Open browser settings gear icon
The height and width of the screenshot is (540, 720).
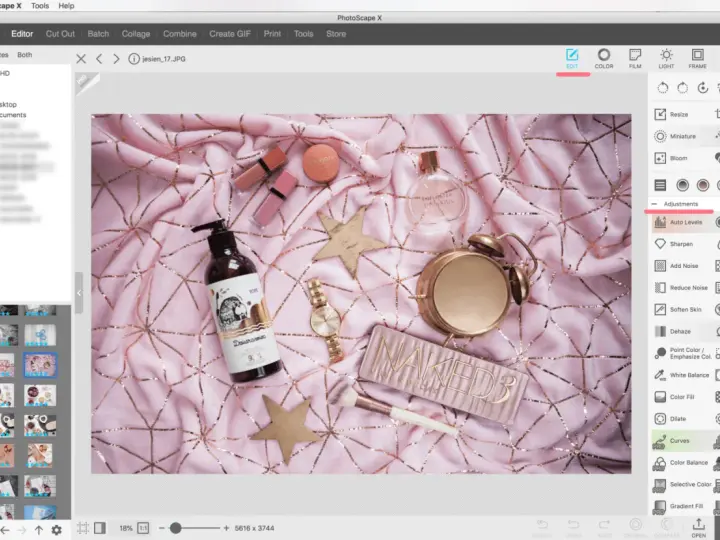pos(56,530)
